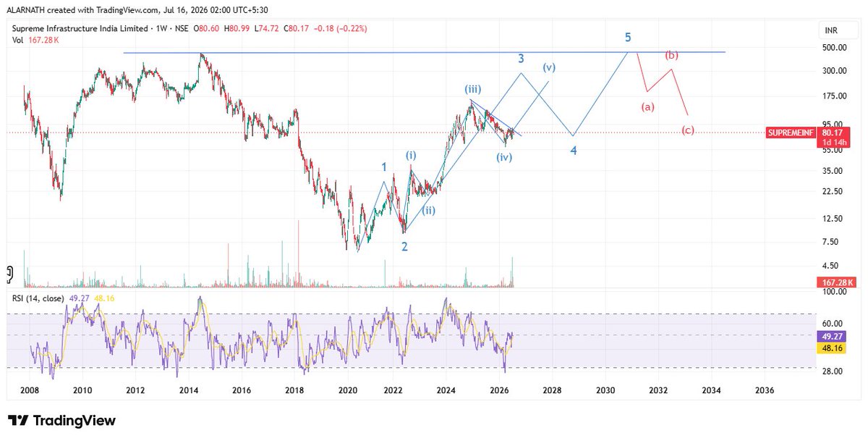The height and width of the screenshot is (441, 868).
Task: Select the (ii) sub-wave label
Action: pyautogui.click(x=428, y=211)
